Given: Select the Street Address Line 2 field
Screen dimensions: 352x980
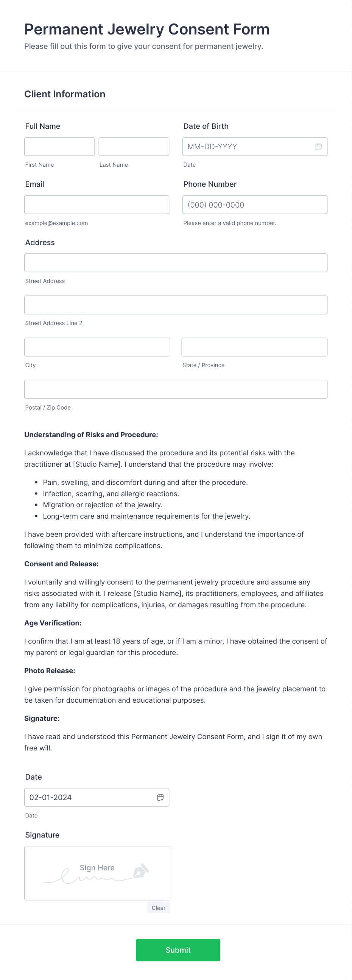Looking at the screenshot, I should pos(176,305).
